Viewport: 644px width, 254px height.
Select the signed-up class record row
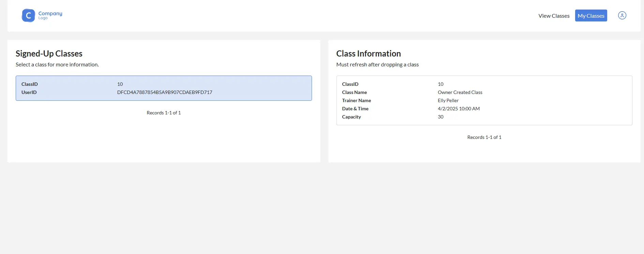[x=164, y=88]
